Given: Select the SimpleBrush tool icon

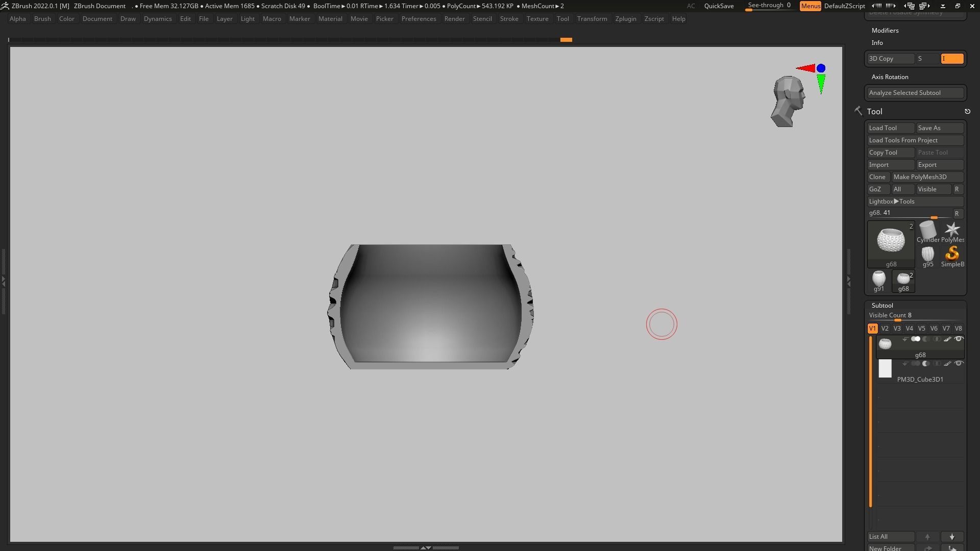Looking at the screenshot, I should [952, 255].
